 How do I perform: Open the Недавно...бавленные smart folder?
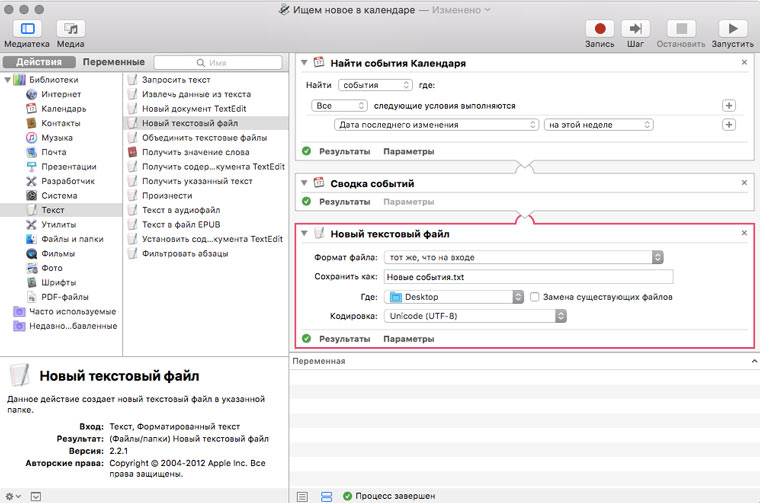(x=73, y=326)
